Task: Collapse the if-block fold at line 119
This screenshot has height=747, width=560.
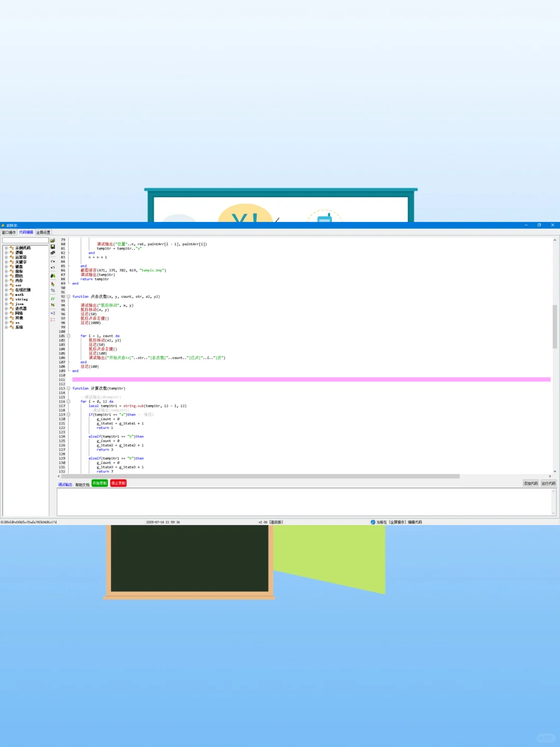Action: coord(68,414)
